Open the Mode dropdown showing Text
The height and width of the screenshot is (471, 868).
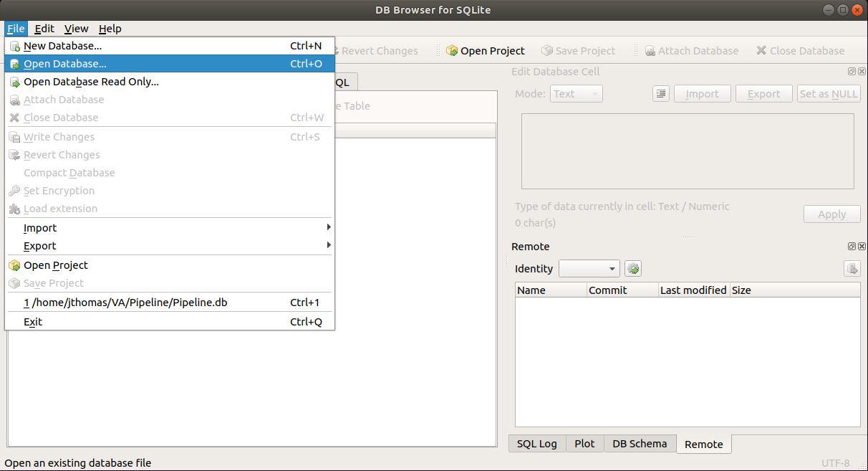(577, 94)
